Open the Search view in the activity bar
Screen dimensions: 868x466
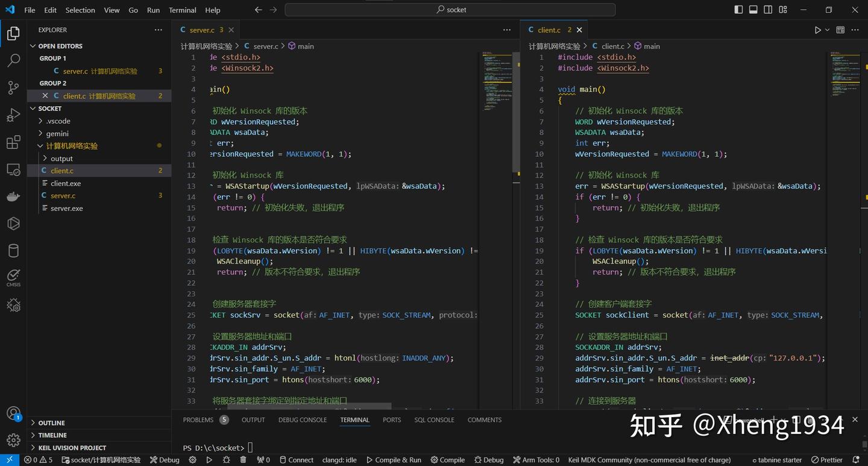click(x=13, y=60)
